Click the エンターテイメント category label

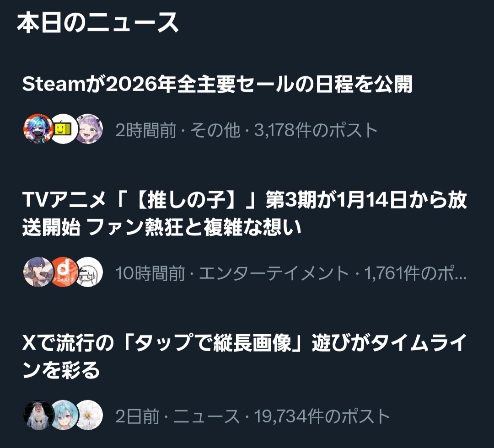click(x=274, y=273)
